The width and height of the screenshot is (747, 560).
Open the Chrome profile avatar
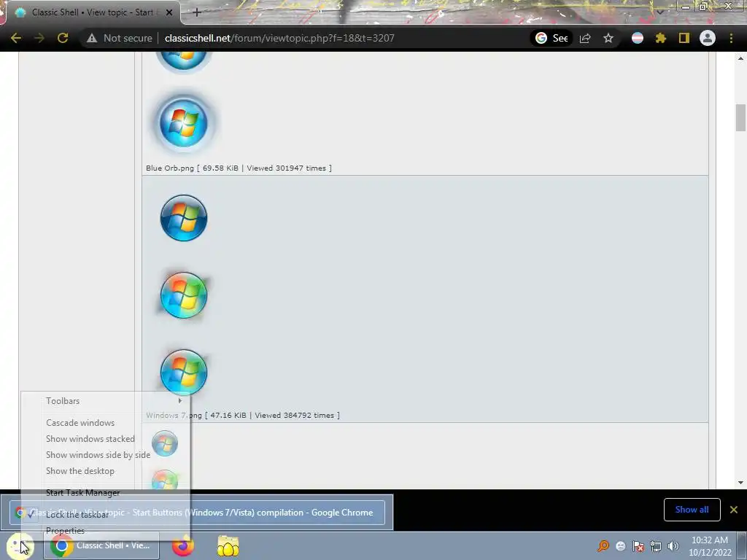pos(708,38)
